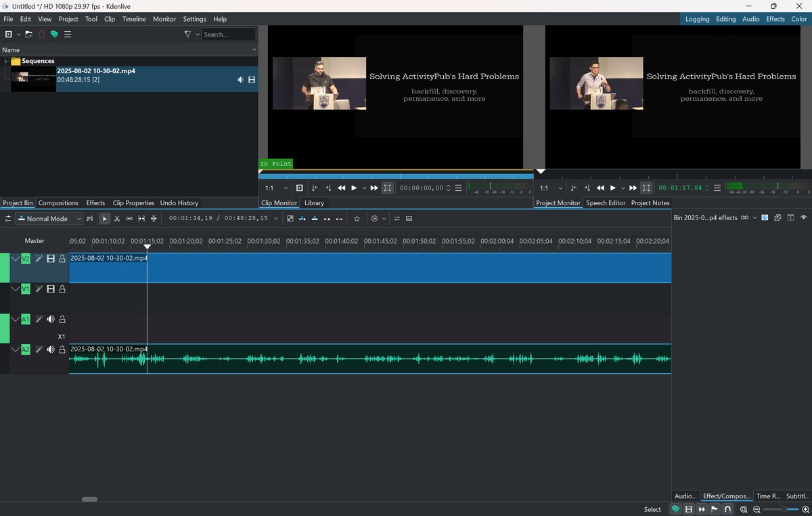
Task: Click the Search field in Project Bin
Action: coord(228,35)
